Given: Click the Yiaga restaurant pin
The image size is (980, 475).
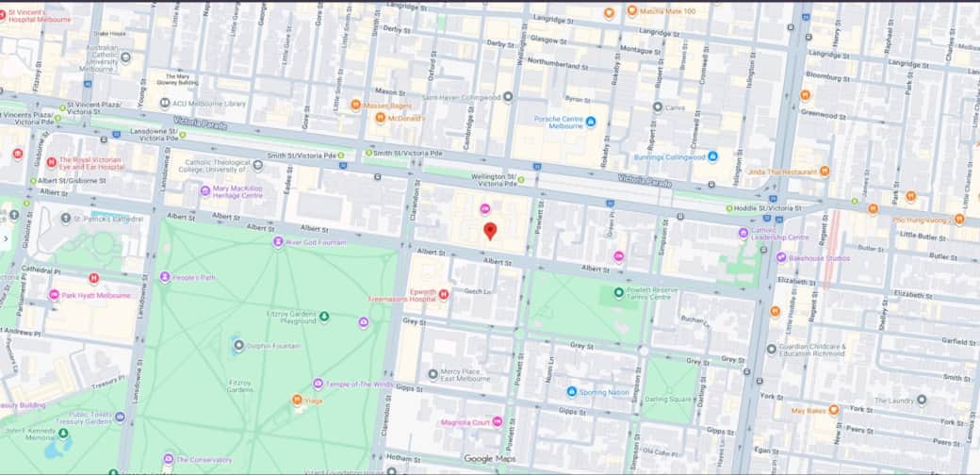Looking at the screenshot, I should coord(298,400).
